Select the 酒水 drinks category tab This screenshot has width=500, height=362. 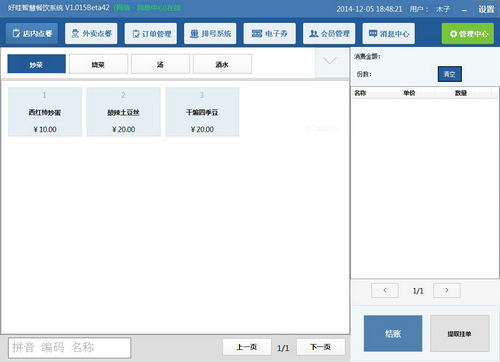tap(222, 64)
